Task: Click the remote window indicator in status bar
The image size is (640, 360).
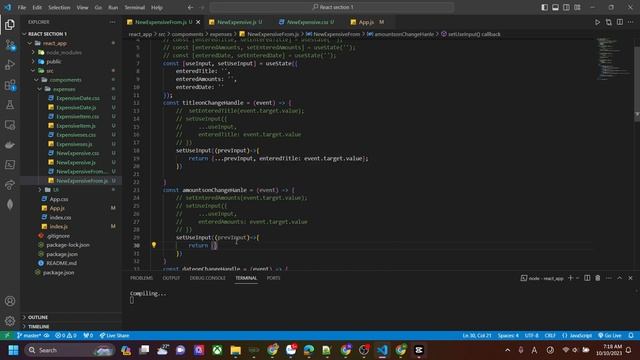Action: (7, 336)
